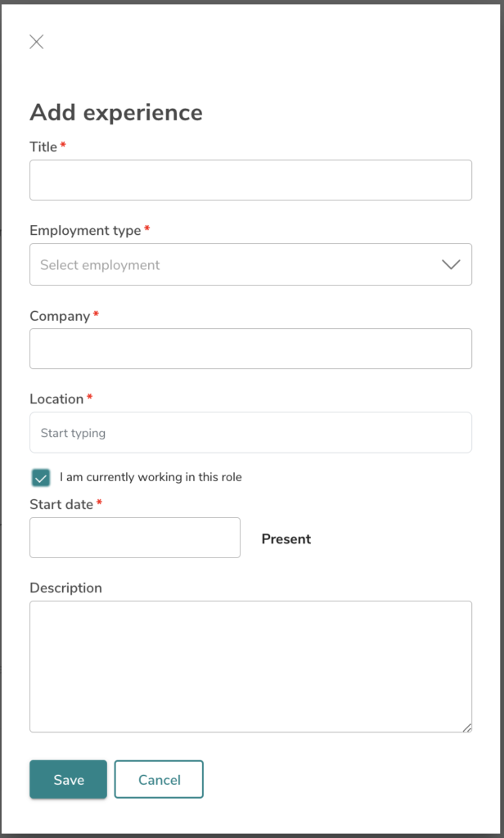Save the new experience entry
Screen dimensions: 504x838
pyautogui.click(x=67, y=779)
